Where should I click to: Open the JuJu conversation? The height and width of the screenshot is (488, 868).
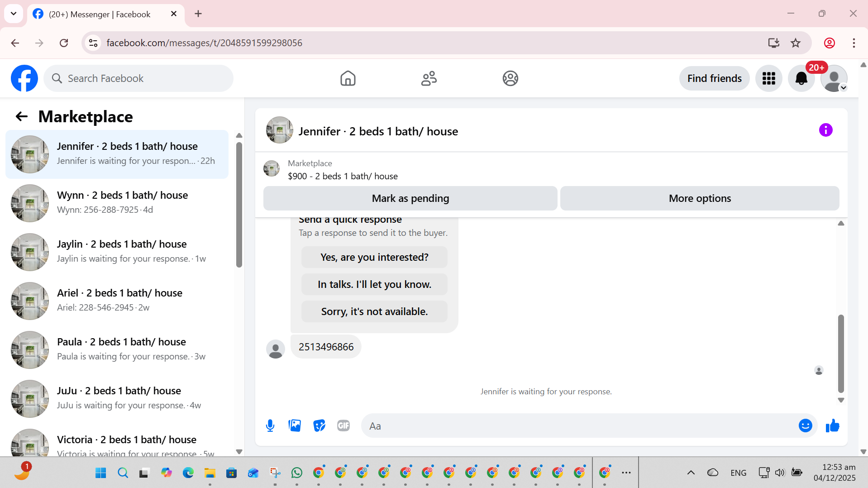(117, 399)
